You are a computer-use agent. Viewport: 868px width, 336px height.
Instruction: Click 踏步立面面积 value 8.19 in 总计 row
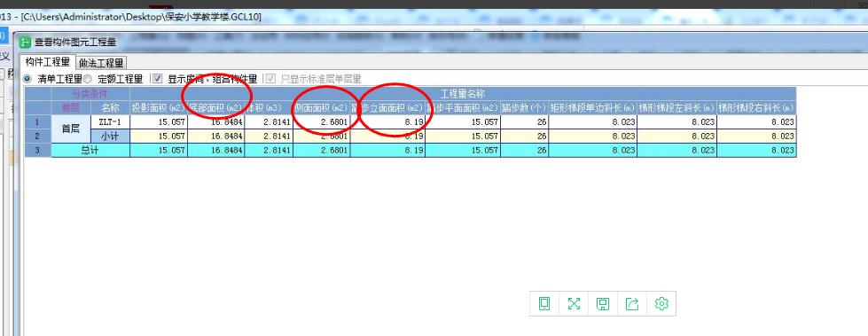[x=387, y=151]
